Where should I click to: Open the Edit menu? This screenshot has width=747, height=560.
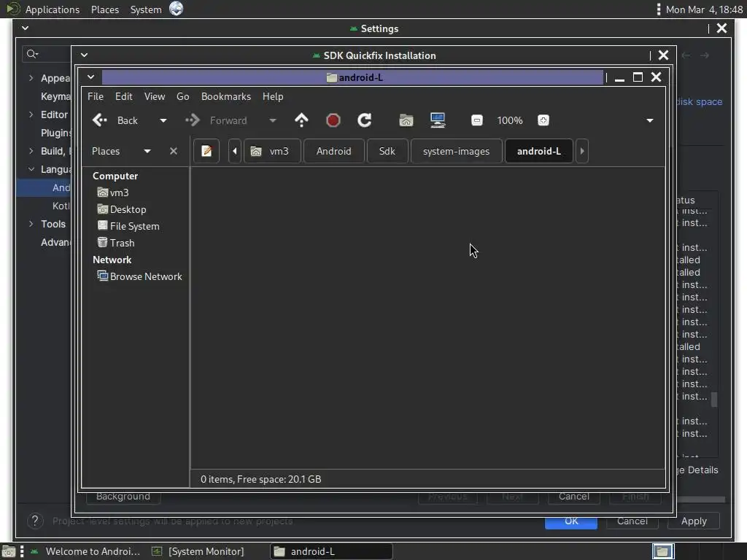point(124,96)
